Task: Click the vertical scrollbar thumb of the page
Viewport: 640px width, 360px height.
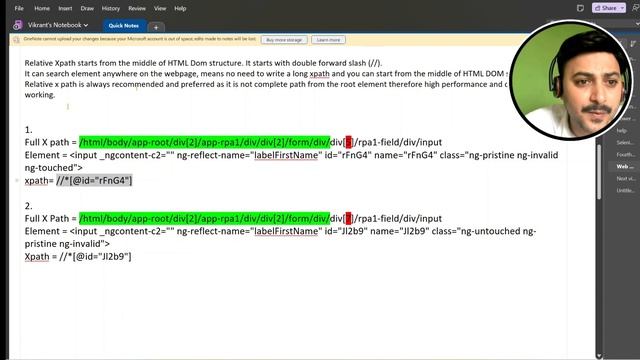Action: 599,171
